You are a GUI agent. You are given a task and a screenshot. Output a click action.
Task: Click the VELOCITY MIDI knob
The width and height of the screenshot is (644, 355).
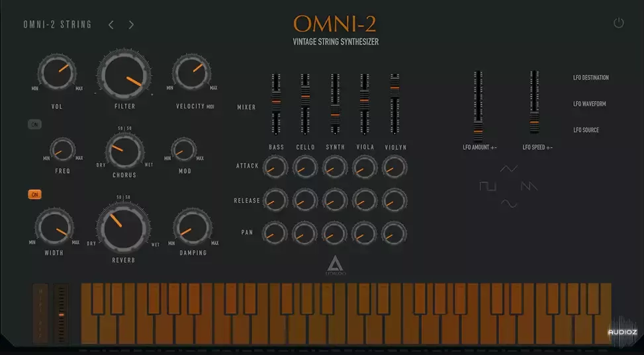click(x=191, y=73)
